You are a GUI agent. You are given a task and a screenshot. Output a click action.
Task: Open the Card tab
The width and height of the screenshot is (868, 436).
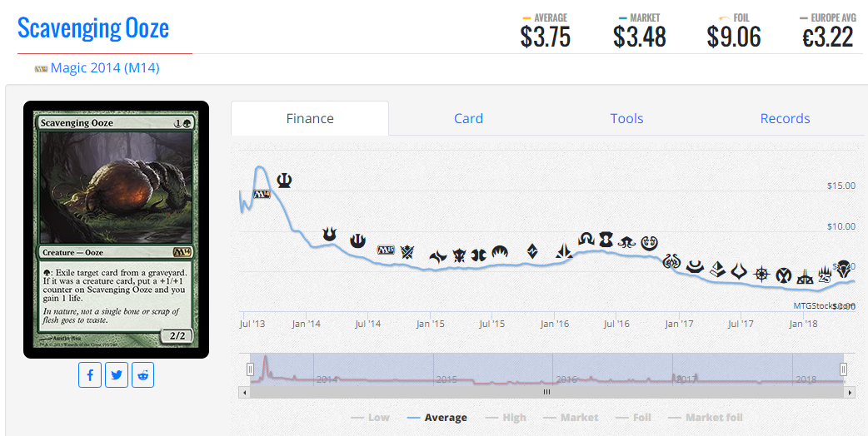tap(468, 118)
